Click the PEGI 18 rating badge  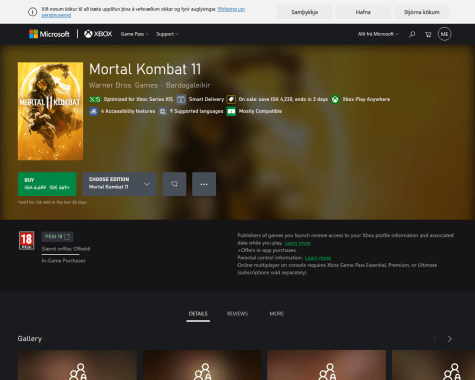[x=26, y=240]
